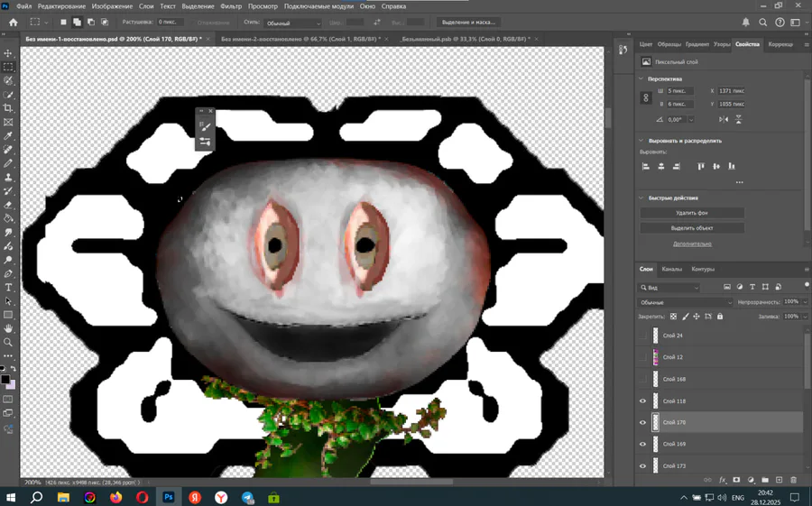Image resolution: width=812 pixels, height=506 pixels.
Task: Expand the Непрозрачность opacity dropdown
Action: click(805, 302)
